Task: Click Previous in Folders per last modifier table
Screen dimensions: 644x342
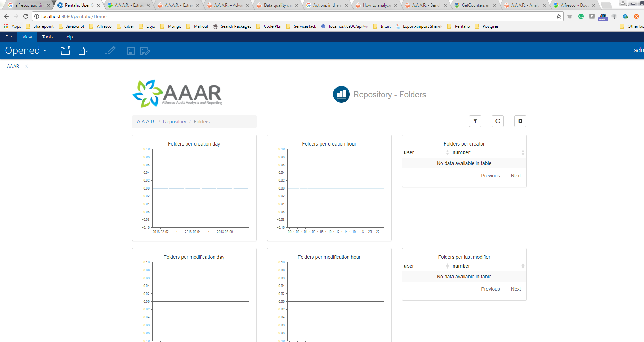Action: (490, 289)
